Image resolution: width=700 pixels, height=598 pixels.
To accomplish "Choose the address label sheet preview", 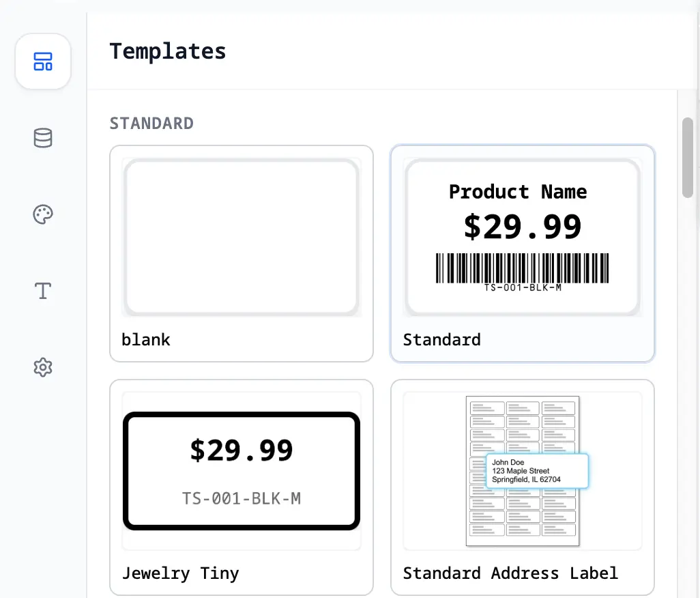I will click(x=523, y=471).
